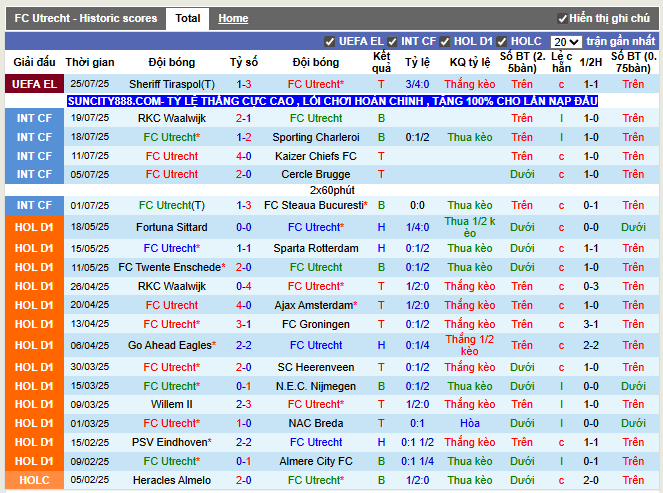Open FC Steaua Bucuresti team link
The image size is (663, 493).
pyautogui.click(x=316, y=205)
